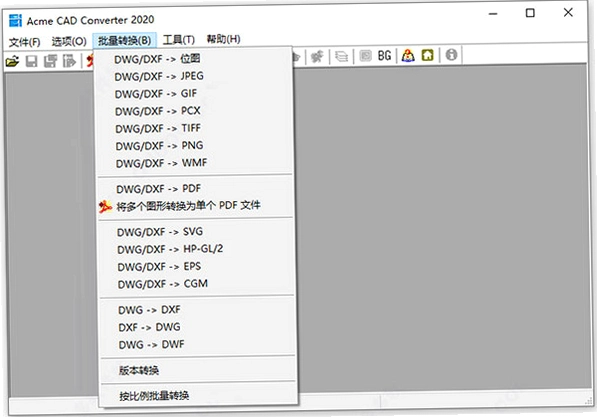The image size is (597, 417).
Task: Click the Save all icon in toolbar
Action: pyautogui.click(x=50, y=61)
